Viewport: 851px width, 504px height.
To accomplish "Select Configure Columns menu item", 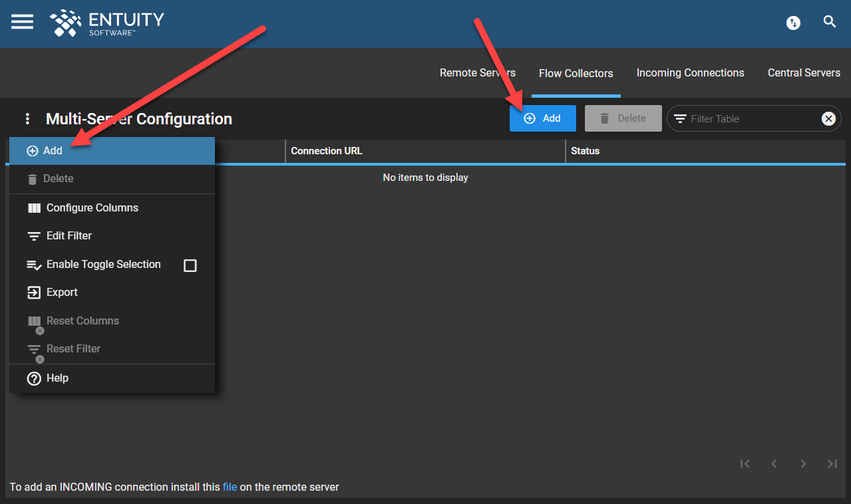I will [x=112, y=208].
